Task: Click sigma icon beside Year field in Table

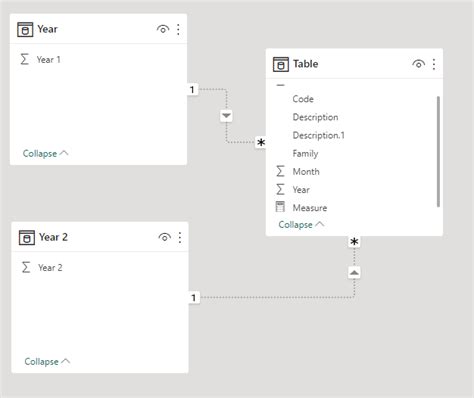Action: 280,190
